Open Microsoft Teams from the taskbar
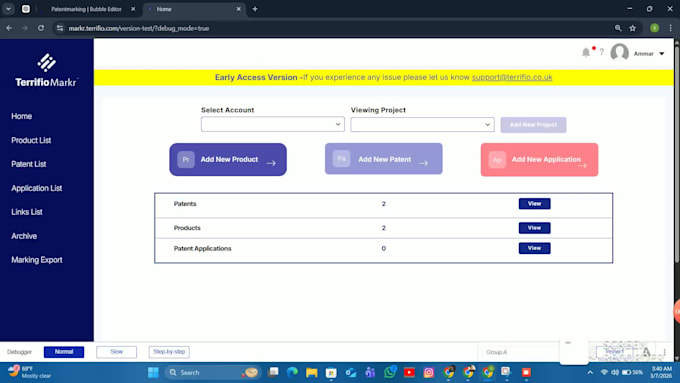Viewport: 680px width, 383px height. tap(370, 373)
